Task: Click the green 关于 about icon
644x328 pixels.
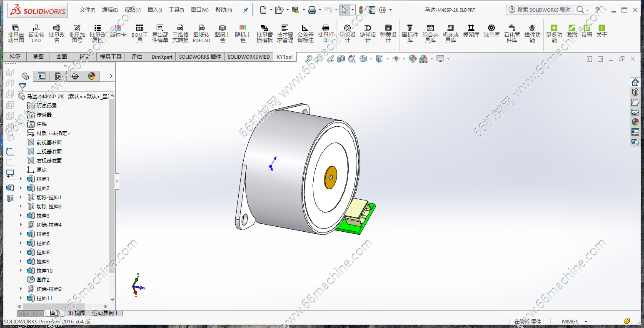Action: tap(602, 31)
